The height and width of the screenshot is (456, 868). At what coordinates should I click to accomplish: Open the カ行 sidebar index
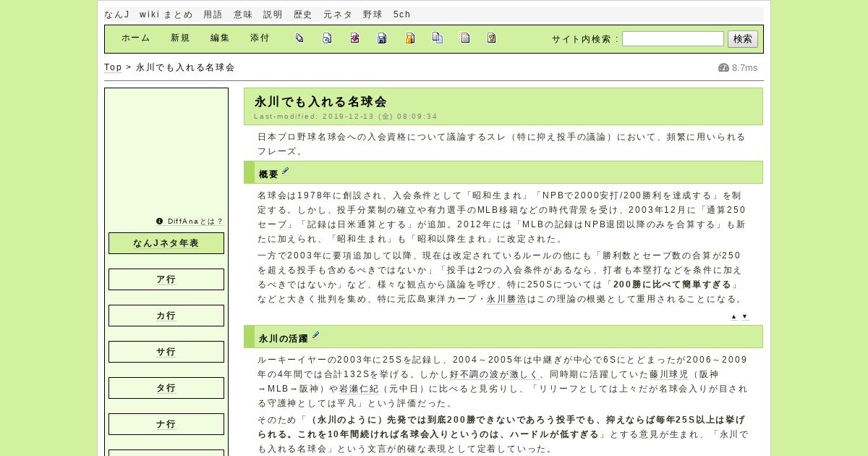tap(166, 316)
